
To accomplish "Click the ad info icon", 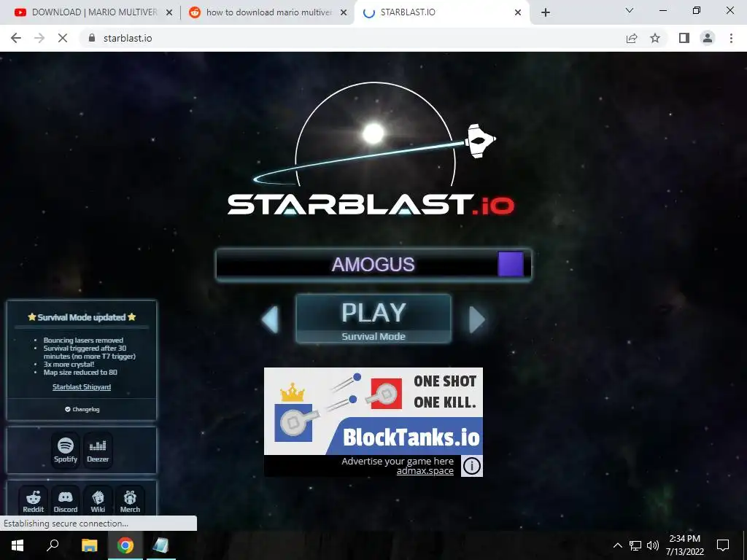I will click(x=472, y=466).
